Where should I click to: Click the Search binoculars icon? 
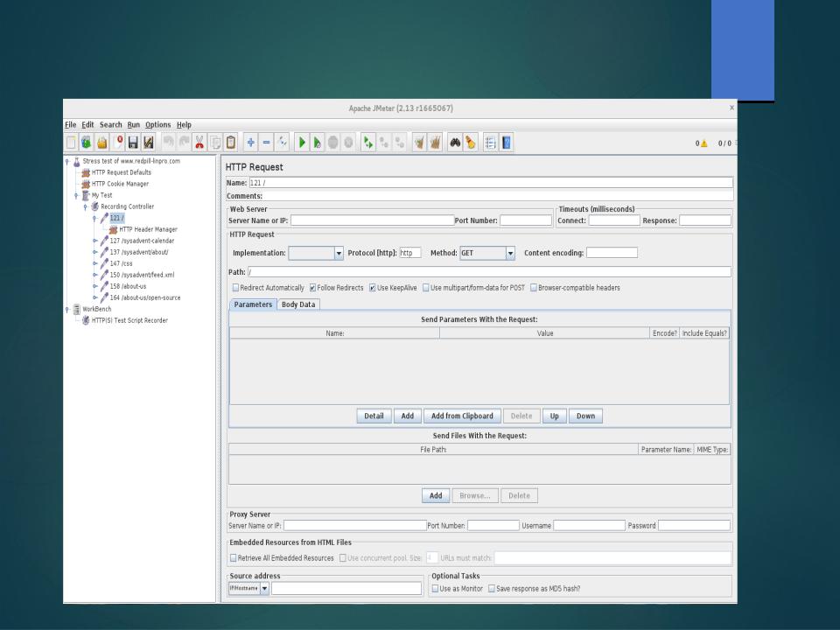[455, 143]
